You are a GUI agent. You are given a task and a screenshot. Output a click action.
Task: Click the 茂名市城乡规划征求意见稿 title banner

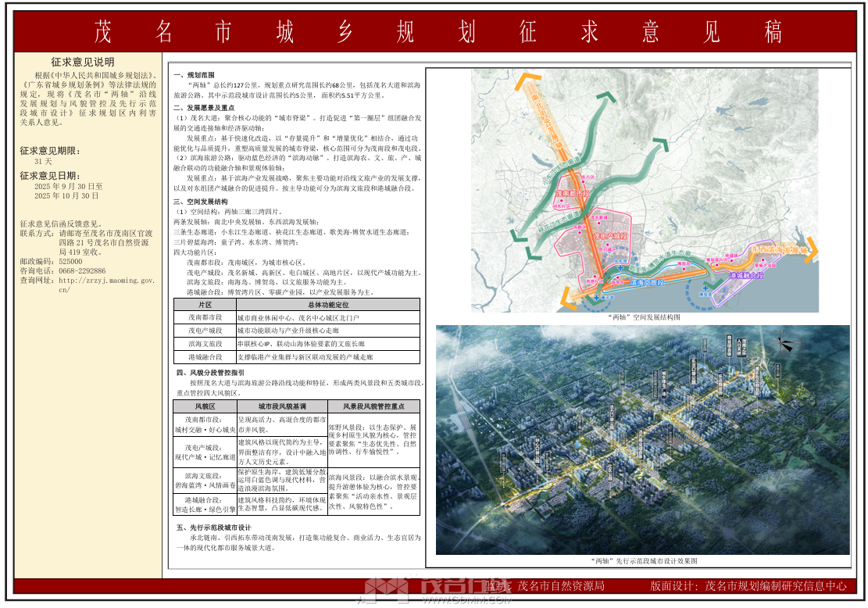(434, 31)
